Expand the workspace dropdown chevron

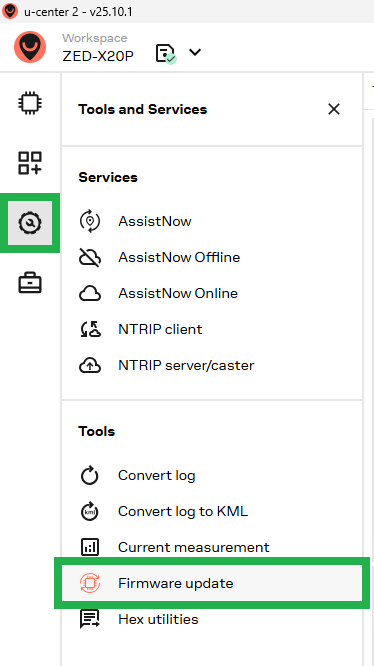click(195, 53)
